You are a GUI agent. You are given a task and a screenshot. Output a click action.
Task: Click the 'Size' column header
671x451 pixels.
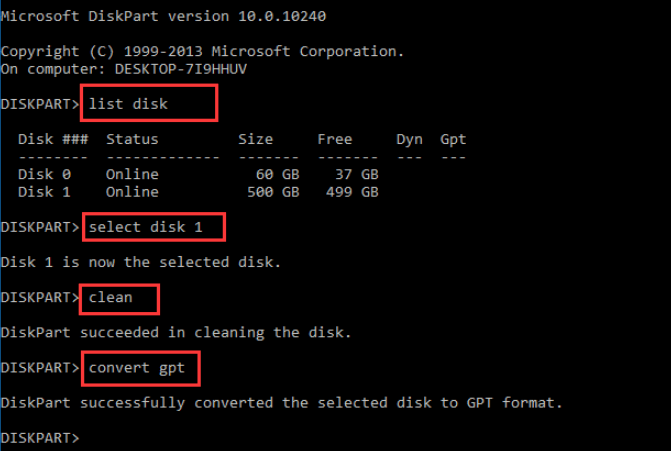(255, 139)
